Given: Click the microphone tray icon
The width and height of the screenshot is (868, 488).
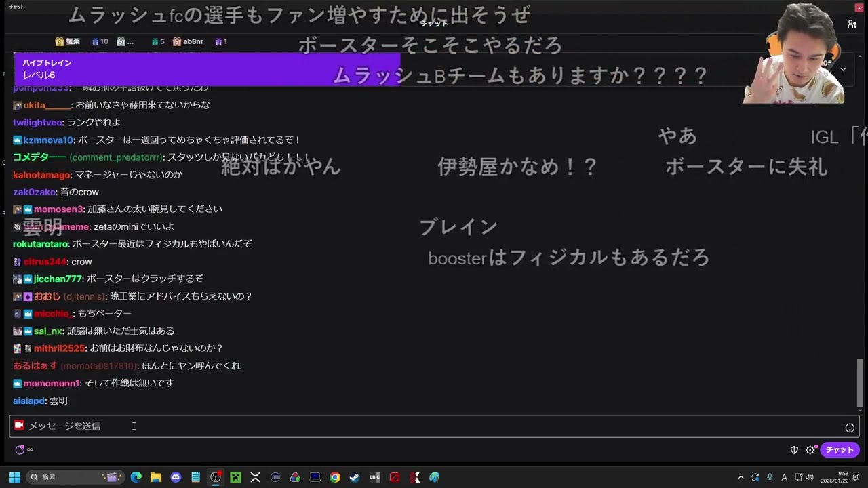Looking at the screenshot, I should 770,477.
